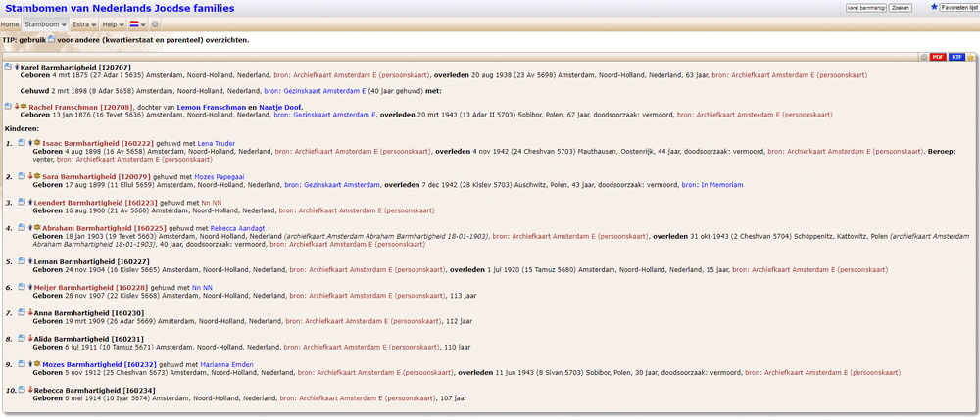Open In Memoriam source link for Sara
Screen dimensions: 980x420
coord(712,185)
